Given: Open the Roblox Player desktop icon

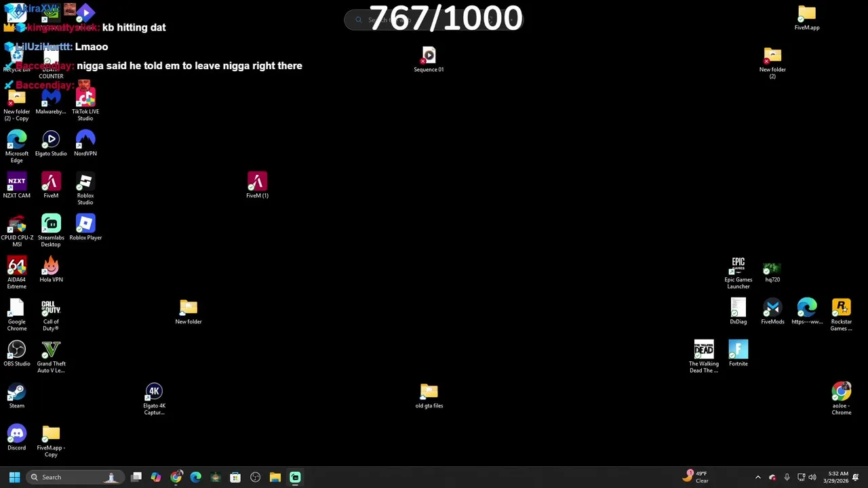Looking at the screenshot, I should pyautogui.click(x=85, y=227).
